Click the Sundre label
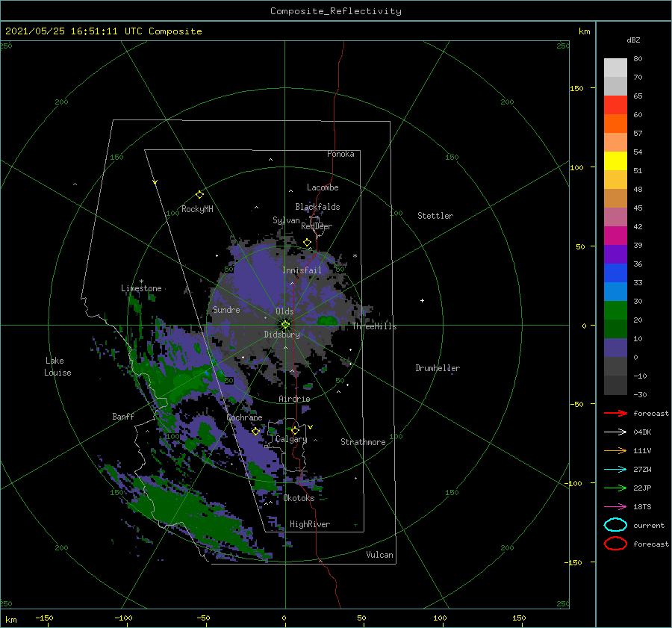The height and width of the screenshot is (628, 672). pyautogui.click(x=226, y=309)
